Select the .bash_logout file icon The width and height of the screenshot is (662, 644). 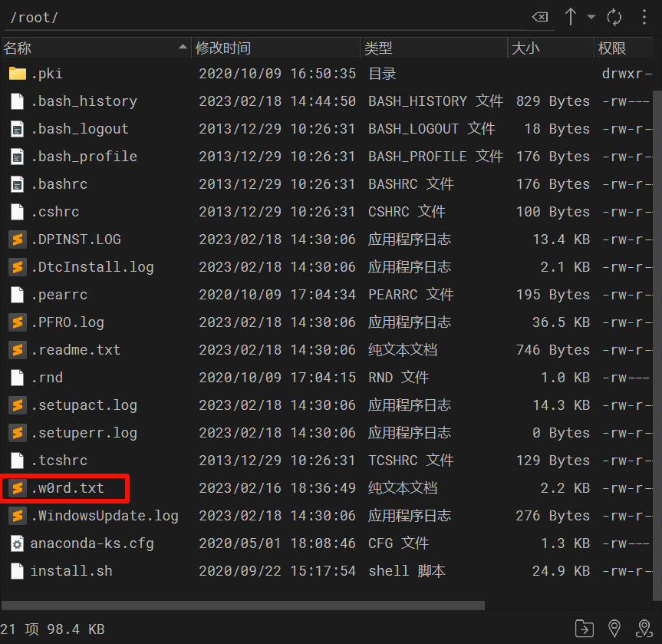click(x=18, y=129)
